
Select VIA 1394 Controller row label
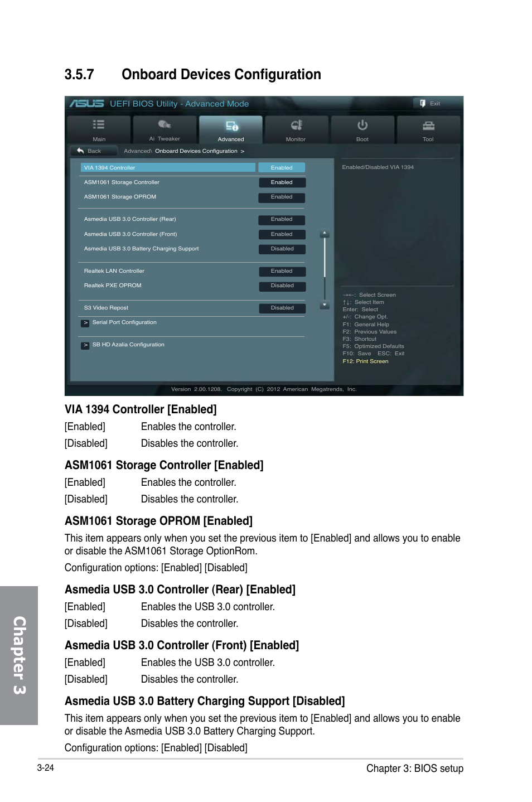click(x=109, y=168)
